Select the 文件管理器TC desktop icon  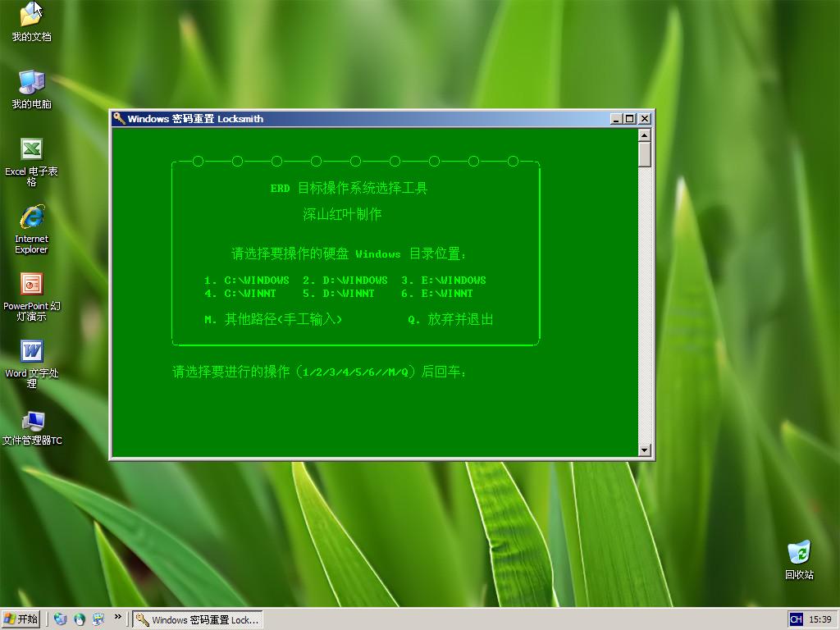pyautogui.click(x=31, y=421)
